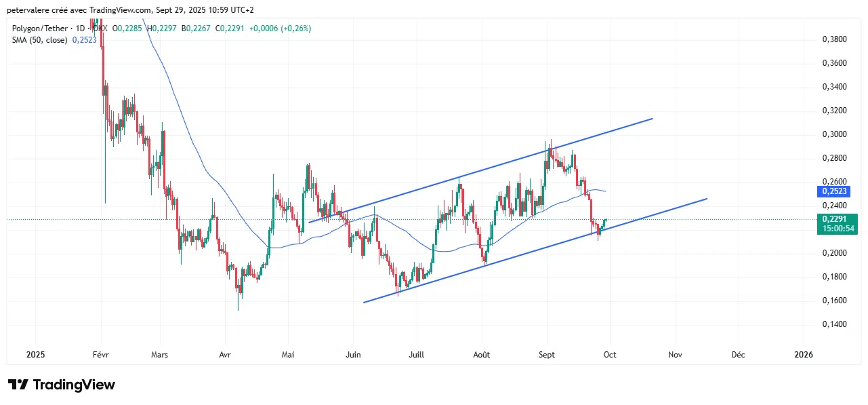Click the 0,1400 level on price scale

pyautogui.click(x=834, y=324)
